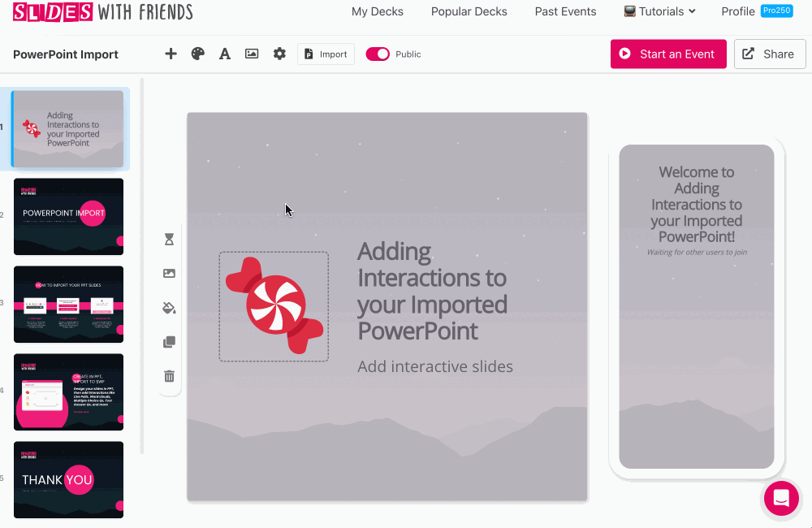
Task: Select the POWERPOINT IMPORT slide thumbnail
Action: click(68, 217)
